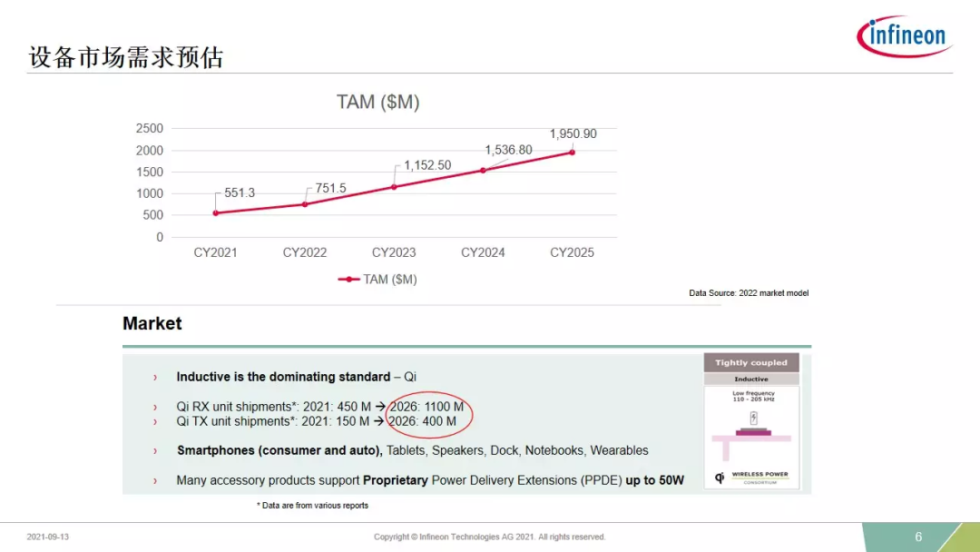This screenshot has height=552, width=980.
Task: Click the CY2024 data point on chart
Action: point(483,170)
